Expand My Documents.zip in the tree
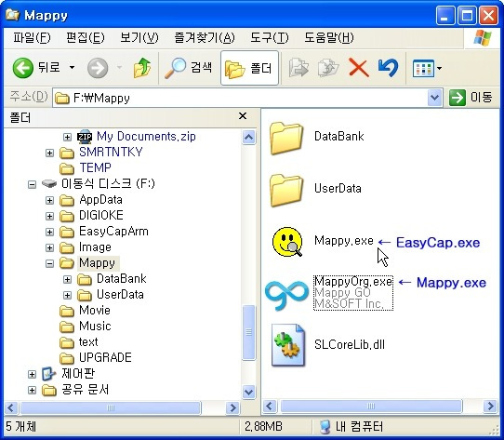The height and width of the screenshot is (440, 504). pyautogui.click(x=67, y=138)
